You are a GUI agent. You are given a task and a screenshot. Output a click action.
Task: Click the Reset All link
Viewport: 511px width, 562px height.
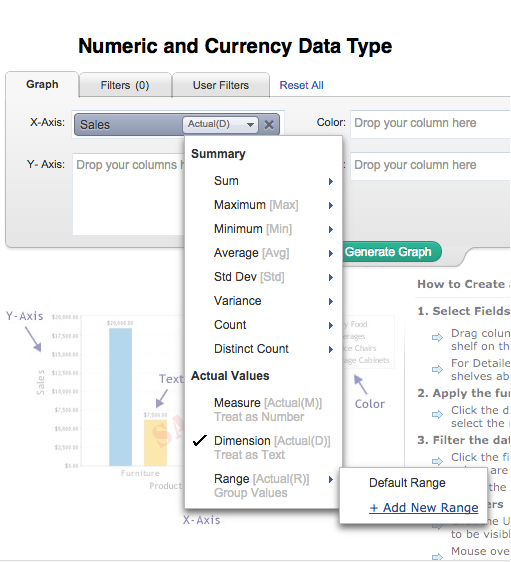(x=301, y=85)
